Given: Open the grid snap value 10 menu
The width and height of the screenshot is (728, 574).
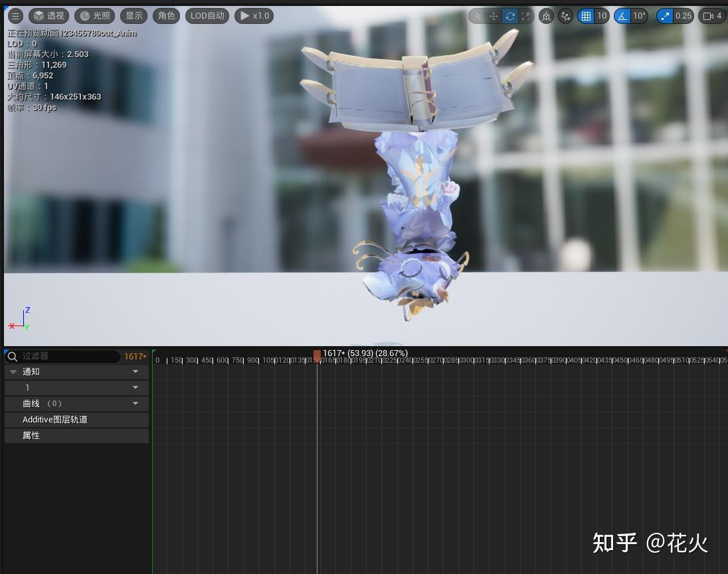Looking at the screenshot, I should pos(602,16).
